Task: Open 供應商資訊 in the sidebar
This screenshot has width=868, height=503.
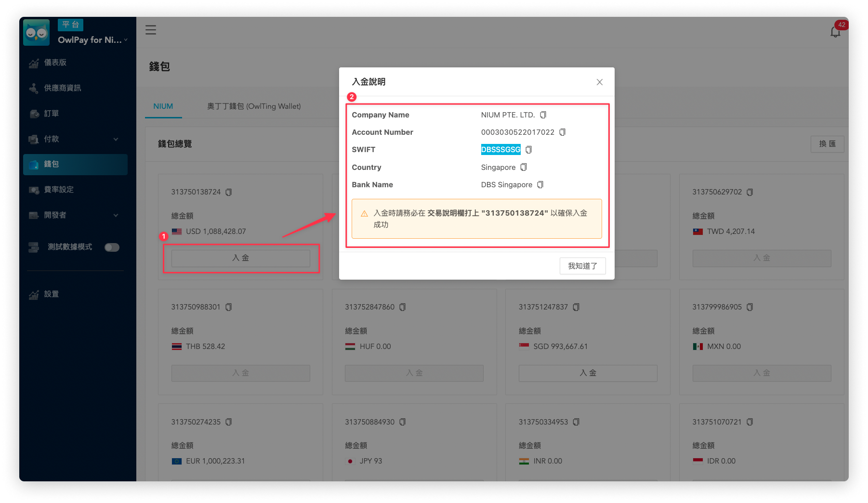Action: tap(75, 88)
